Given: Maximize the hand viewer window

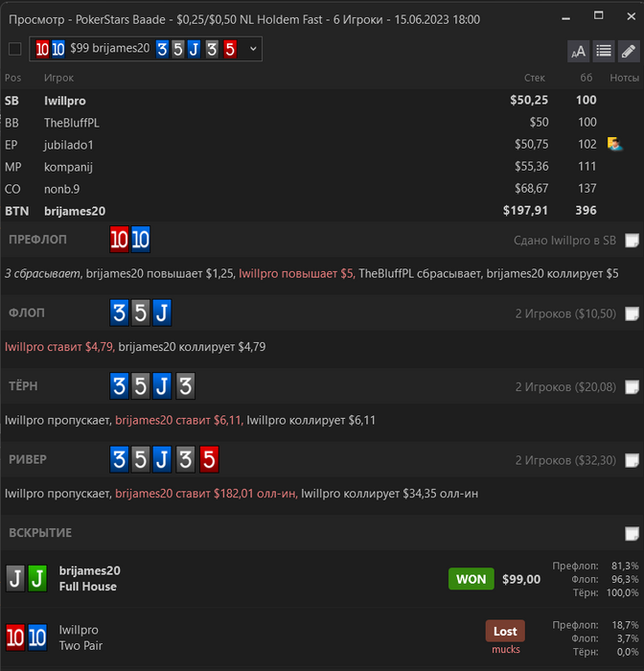Looking at the screenshot, I should 599,16.
